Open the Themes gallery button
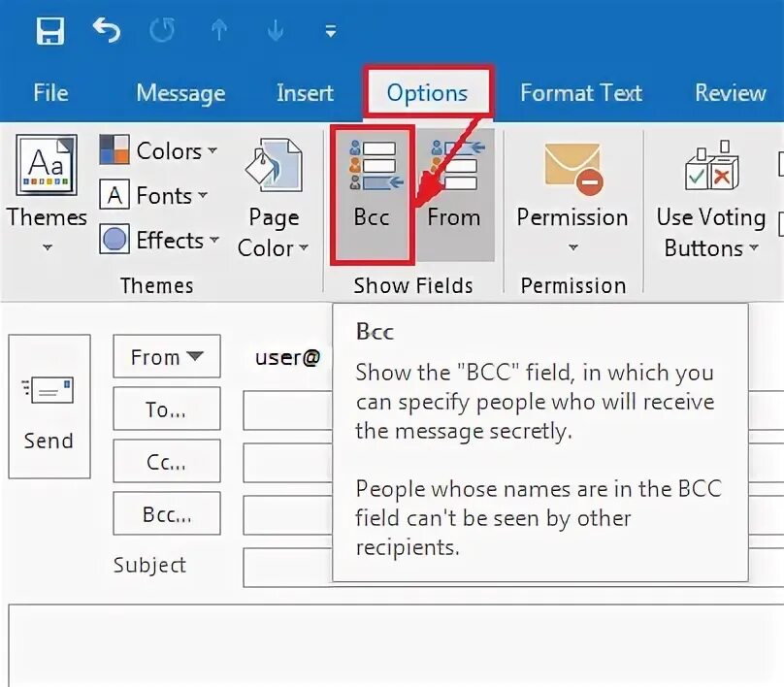Viewport: 784px width, 687px height. pos(47,192)
